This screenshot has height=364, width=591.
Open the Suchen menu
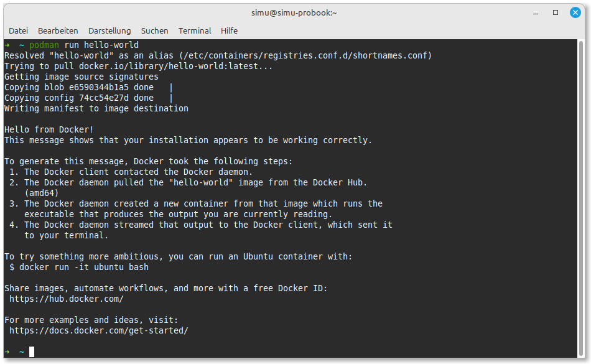tap(154, 30)
